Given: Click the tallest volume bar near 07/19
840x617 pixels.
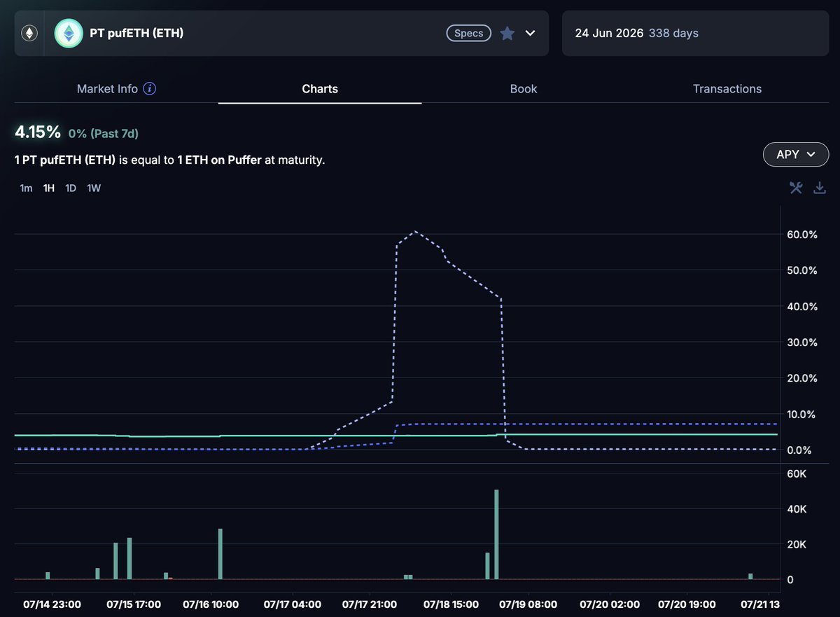Looking at the screenshot, I should (496, 534).
